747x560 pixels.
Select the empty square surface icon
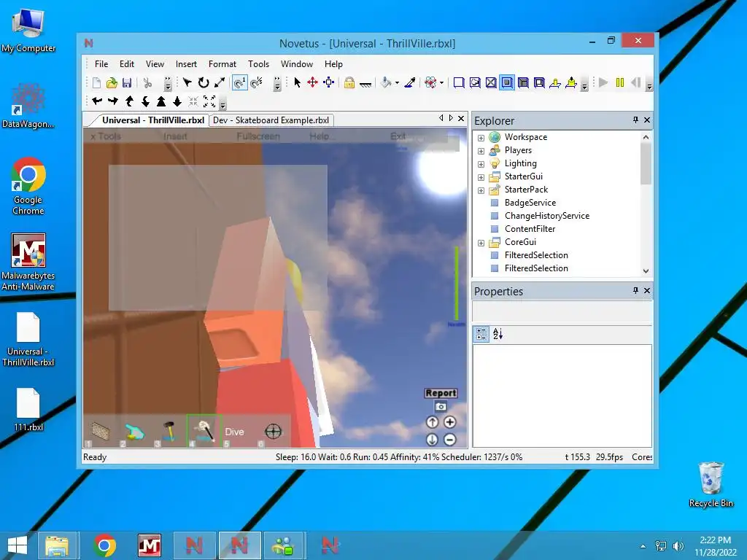point(459,83)
